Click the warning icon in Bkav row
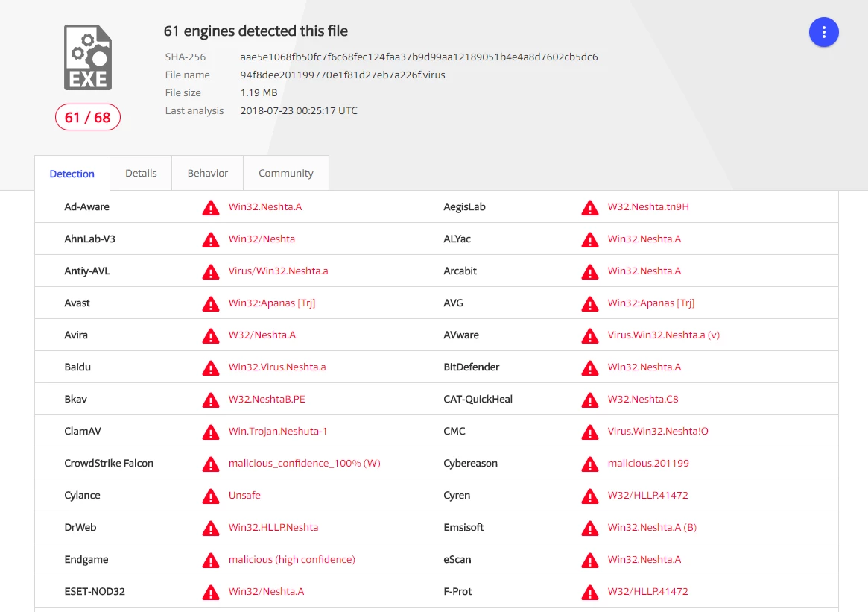This screenshot has width=868, height=612. [210, 400]
